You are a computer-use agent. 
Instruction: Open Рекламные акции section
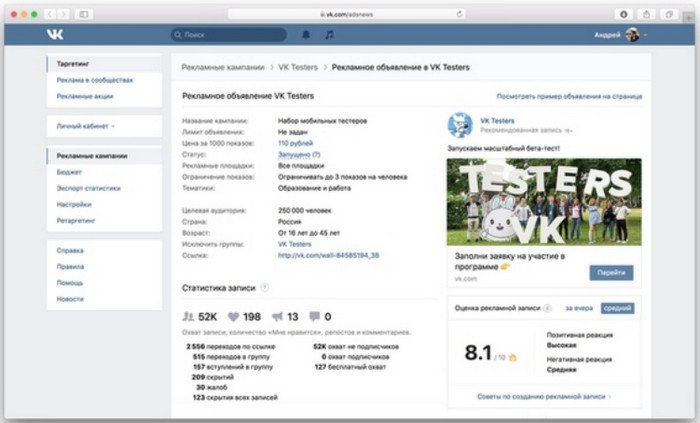pos(85,96)
